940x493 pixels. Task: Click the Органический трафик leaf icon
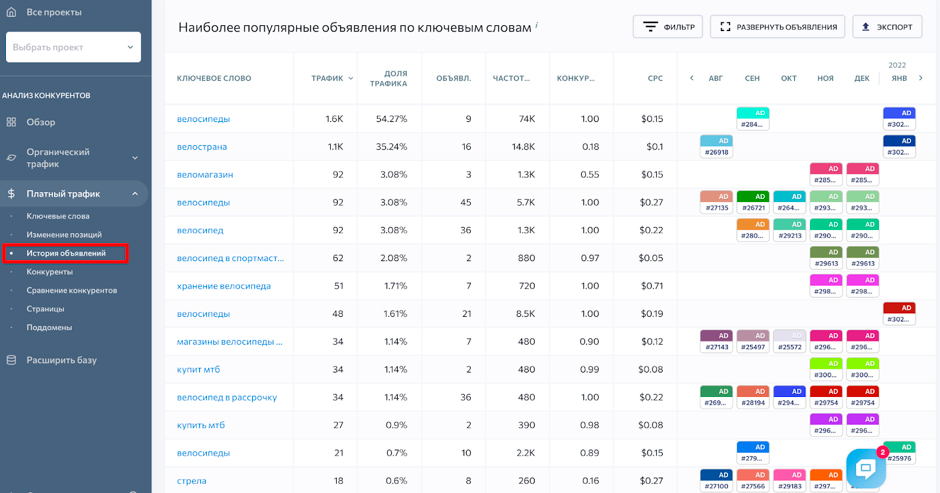click(x=11, y=158)
